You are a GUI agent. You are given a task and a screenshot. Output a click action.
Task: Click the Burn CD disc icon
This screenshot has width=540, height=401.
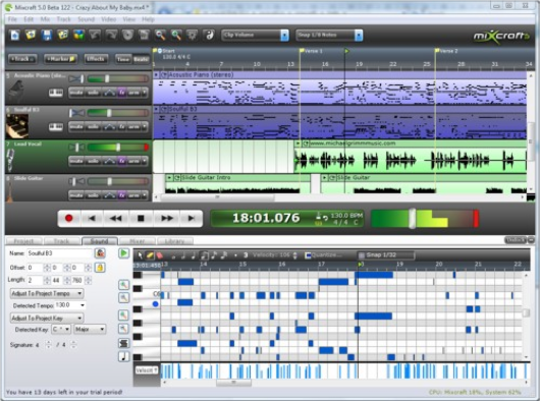click(127, 35)
